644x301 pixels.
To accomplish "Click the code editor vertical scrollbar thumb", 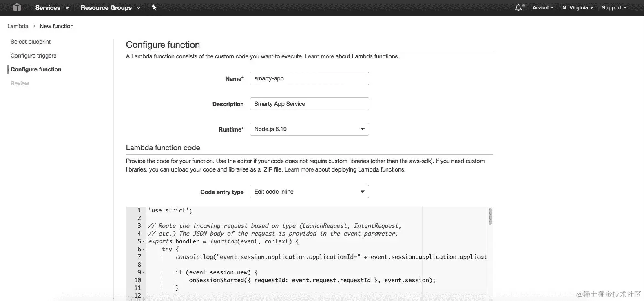I will click(490, 216).
